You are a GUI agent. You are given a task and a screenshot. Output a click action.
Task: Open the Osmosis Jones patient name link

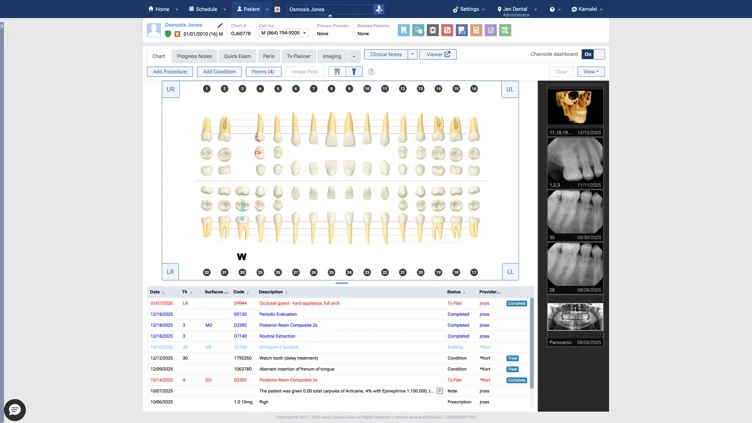point(183,25)
